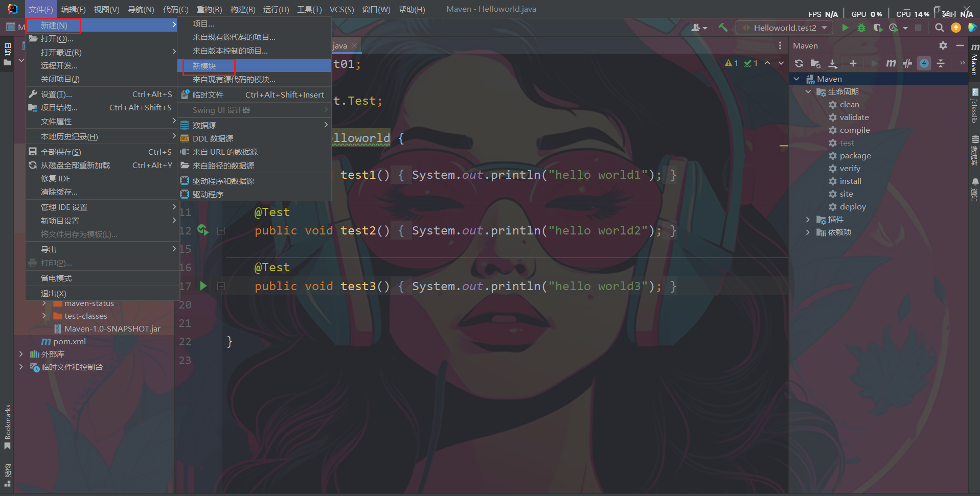Image resolution: width=980 pixels, height=496 pixels.
Task: Collapse the Maven root node in Maven panel
Action: [796, 79]
